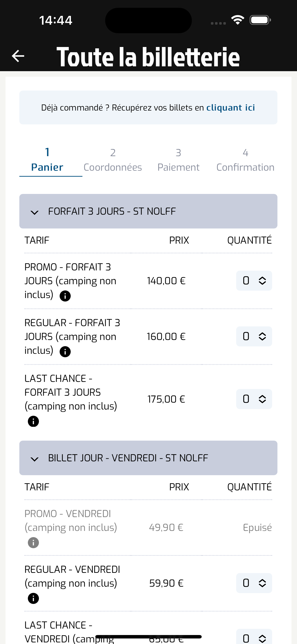The height and width of the screenshot is (644, 297).
Task: Open quantity selector for 160,00 € ticket
Action: (254, 337)
